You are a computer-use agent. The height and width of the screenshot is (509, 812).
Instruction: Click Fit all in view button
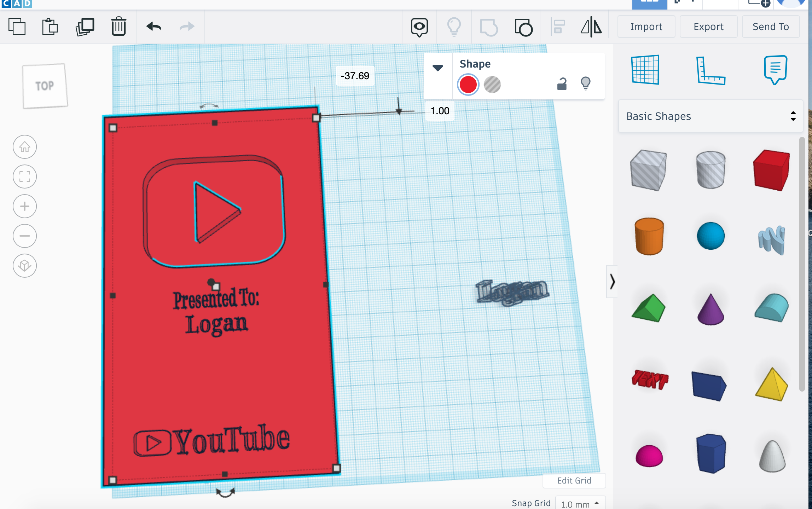(x=25, y=177)
